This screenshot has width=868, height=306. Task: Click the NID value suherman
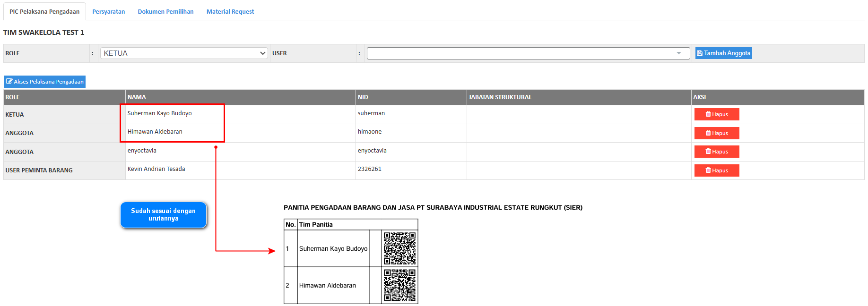(x=371, y=113)
